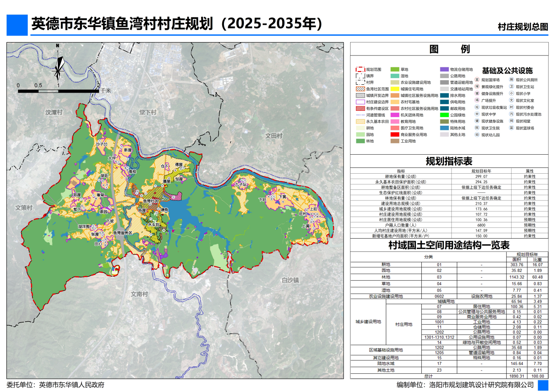Click the 规划指标表 table heading
Image resolution: width=555 pixels, height=392 pixels.
pos(449,161)
